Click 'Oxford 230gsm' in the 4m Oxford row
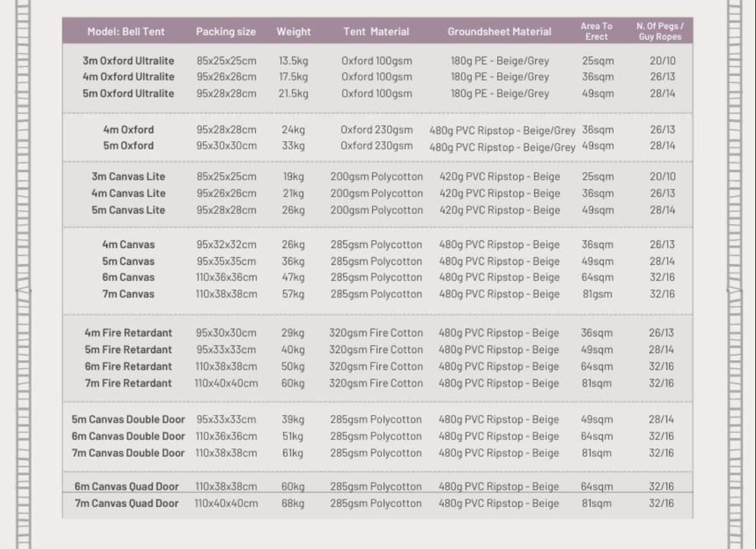The width and height of the screenshot is (756, 549). point(377,130)
